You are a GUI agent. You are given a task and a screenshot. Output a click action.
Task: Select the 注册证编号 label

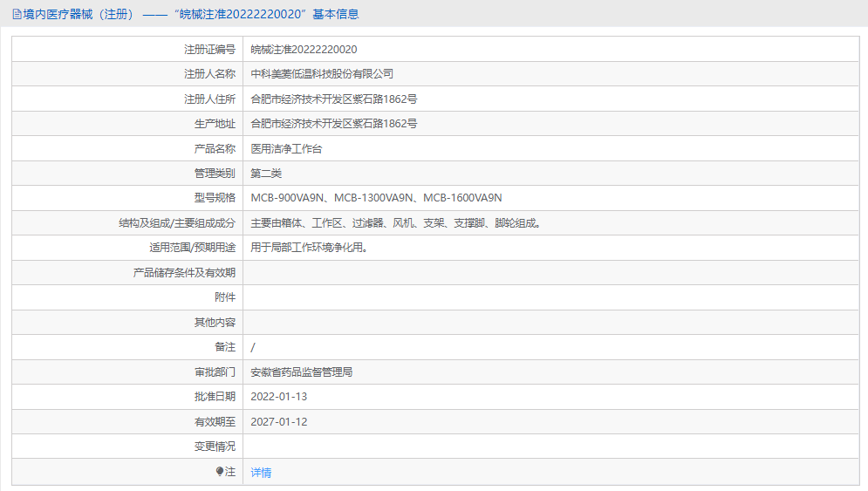click(x=210, y=49)
